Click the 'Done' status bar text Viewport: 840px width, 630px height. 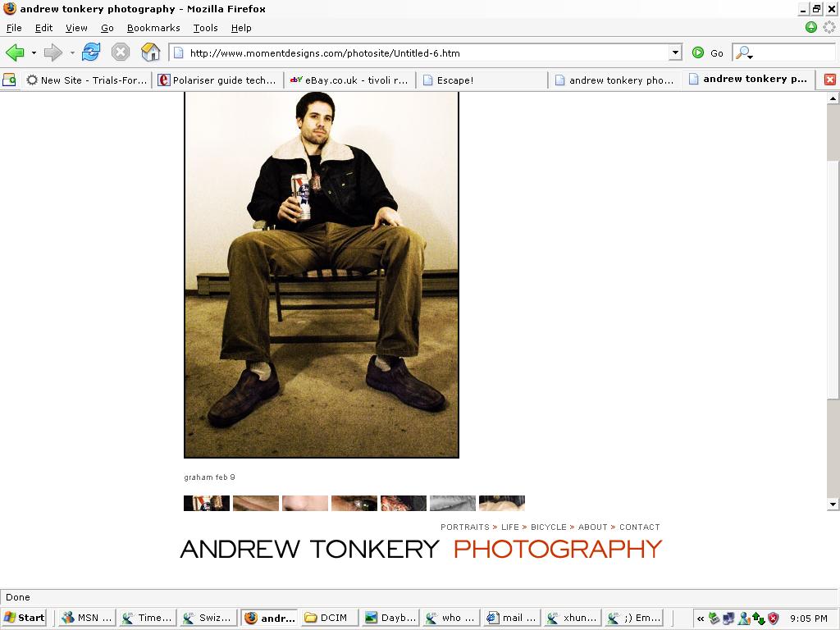18,597
